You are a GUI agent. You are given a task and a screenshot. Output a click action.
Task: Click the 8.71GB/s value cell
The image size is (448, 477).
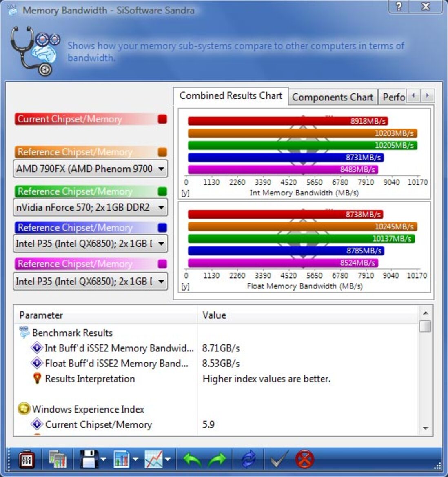click(x=221, y=348)
